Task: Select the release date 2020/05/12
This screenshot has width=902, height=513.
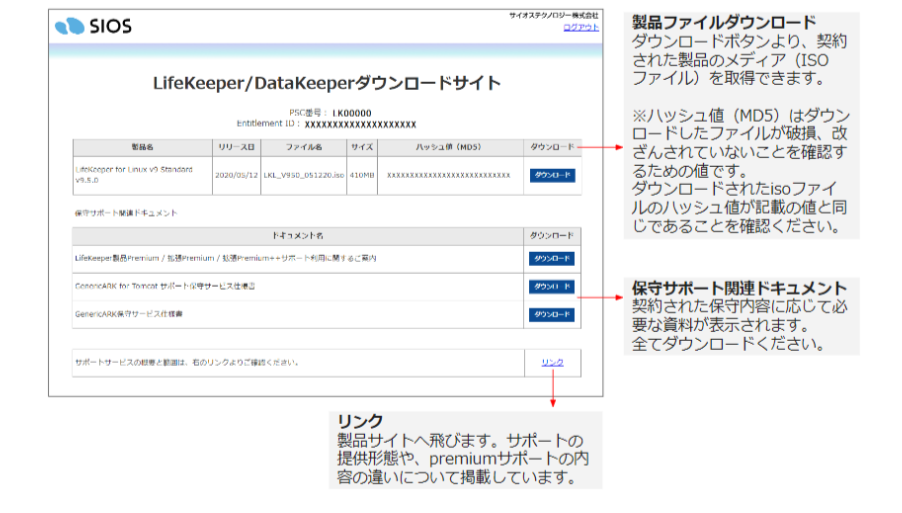Action: tap(236, 175)
